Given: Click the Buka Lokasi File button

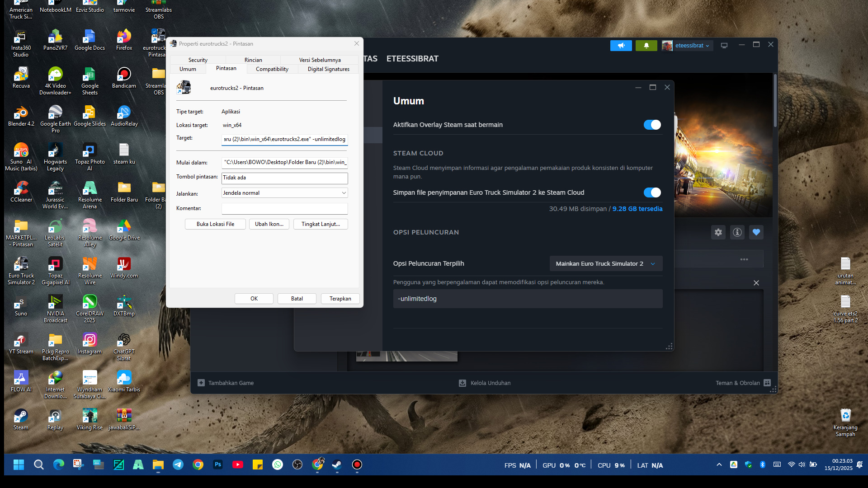Looking at the screenshot, I should pos(215,224).
